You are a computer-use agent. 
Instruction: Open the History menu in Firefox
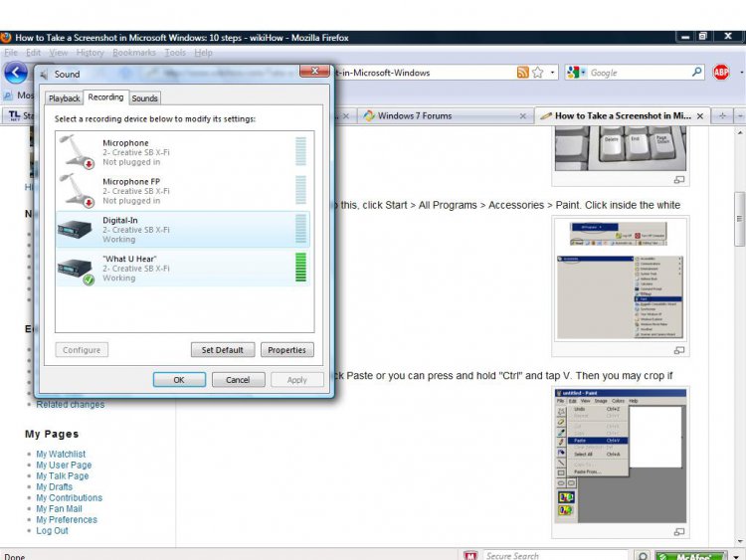(x=90, y=53)
